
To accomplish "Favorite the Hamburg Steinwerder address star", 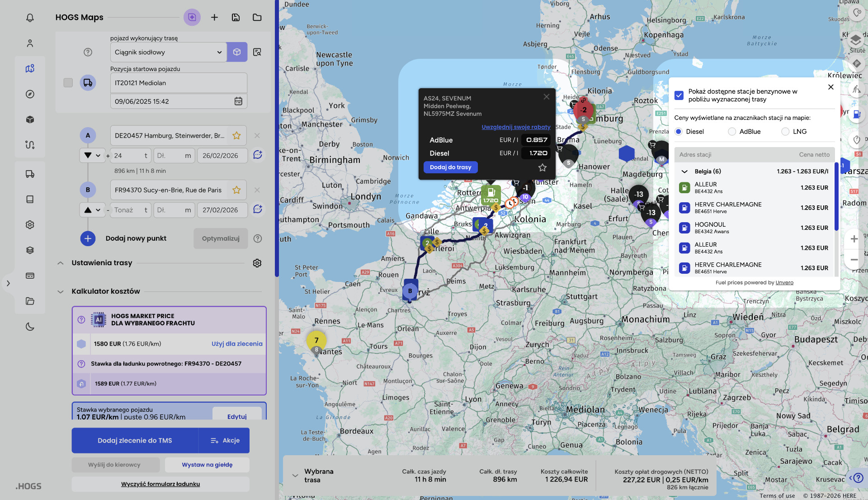I will click(x=236, y=136).
